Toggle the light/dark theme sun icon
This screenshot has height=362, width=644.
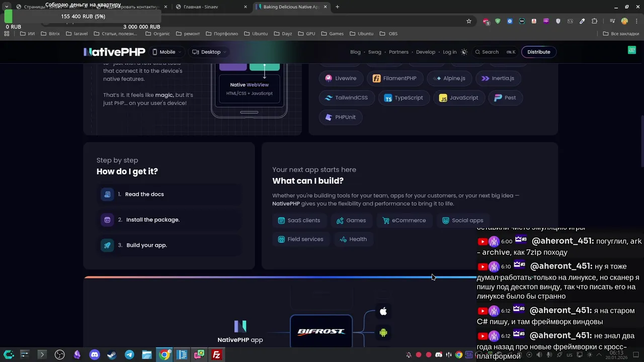[464, 52]
